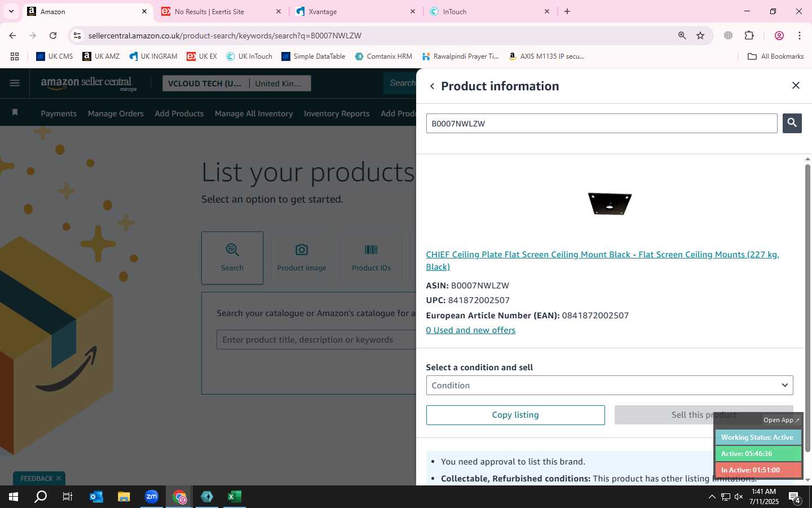This screenshot has width=812, height=508.
Task: Click the Copy listing button
Action: point(515,415)
